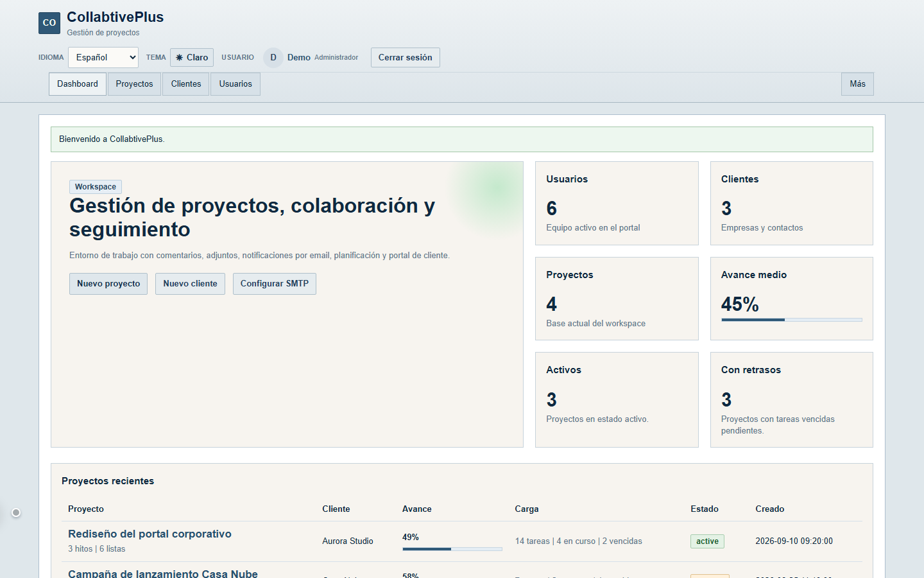Image resolution: width=924 pixels, height=578 pixels.
Task: Click the Usuarios card count 6
Action: (552, 208)
